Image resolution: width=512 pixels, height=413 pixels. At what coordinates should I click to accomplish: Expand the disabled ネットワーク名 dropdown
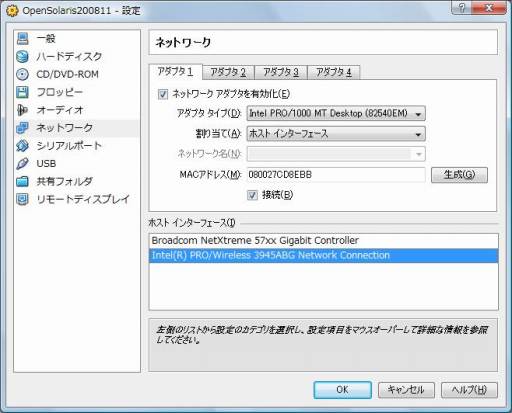click(336, 154)
